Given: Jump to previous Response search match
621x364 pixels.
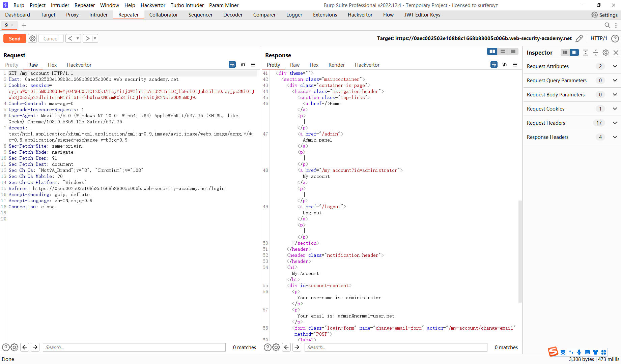Looking at the screenshot, I should point(286,347).
